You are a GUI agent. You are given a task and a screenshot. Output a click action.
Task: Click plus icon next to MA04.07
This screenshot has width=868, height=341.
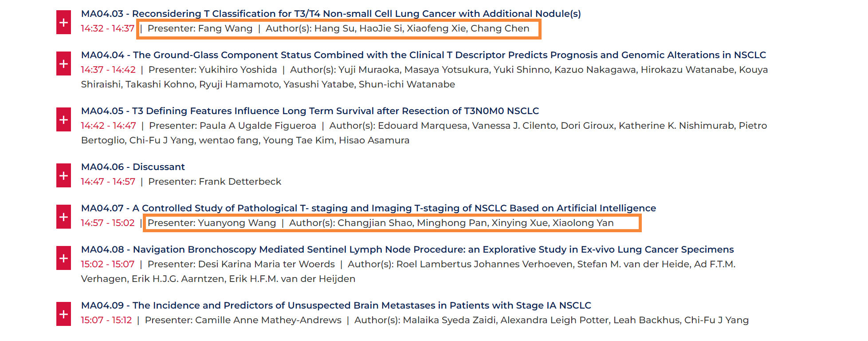[63, 217]
